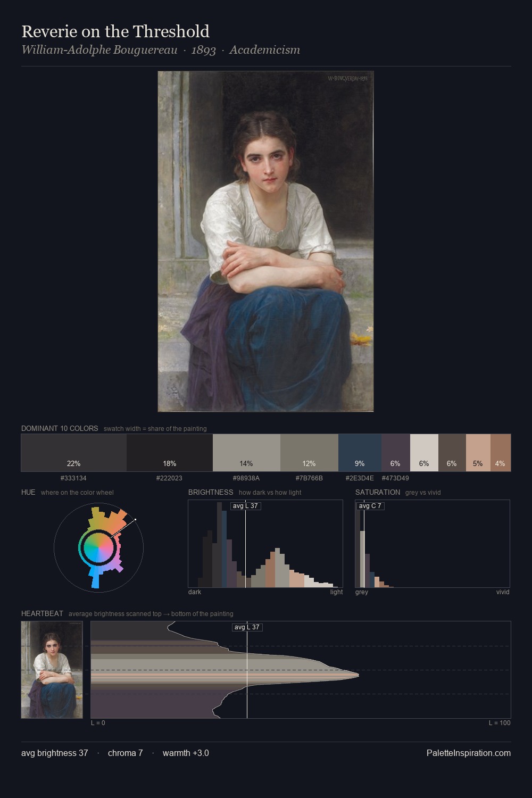The height and width of the screenshot is (798, 532).
Task: Click hex code label #333134
Action: click(x=73, y=478)
